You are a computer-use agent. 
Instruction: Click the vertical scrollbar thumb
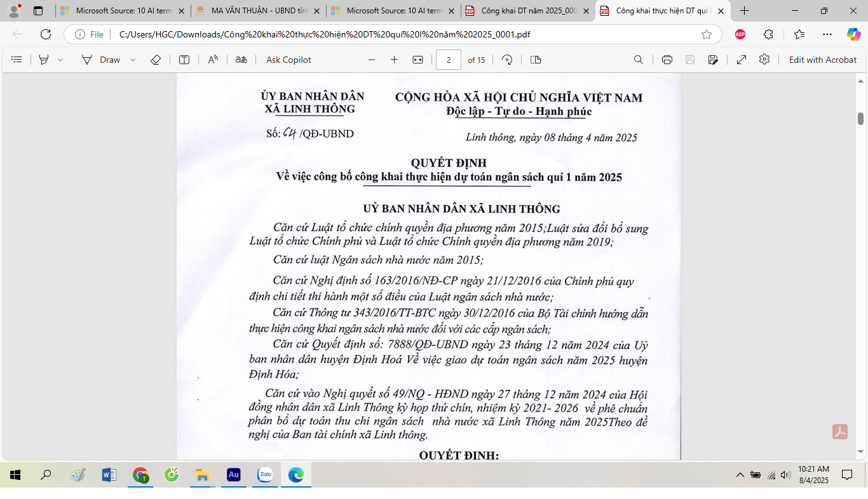(x=861, y=119)
